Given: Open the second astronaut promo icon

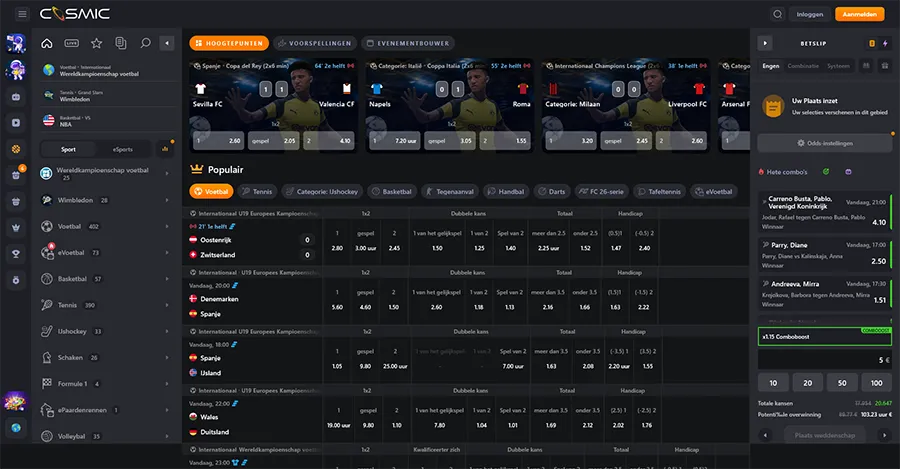Looking at the screenshot, I should click(x=15, y=70).
